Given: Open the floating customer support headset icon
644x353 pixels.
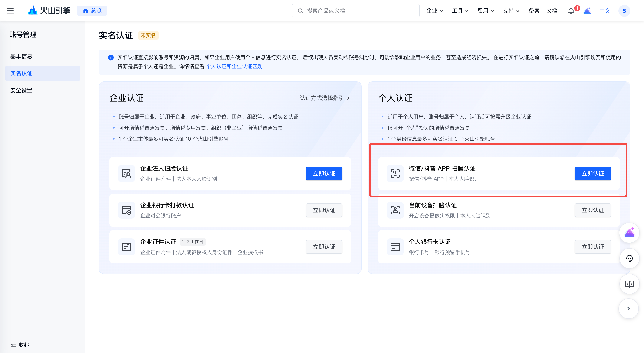Looking at the screenshot, I should (630, 258).
